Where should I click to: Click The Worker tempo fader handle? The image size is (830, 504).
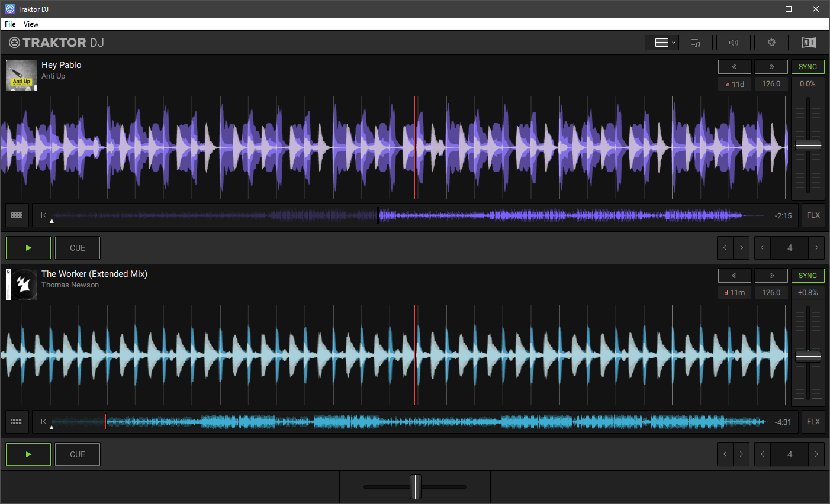(x=808, y=357)
